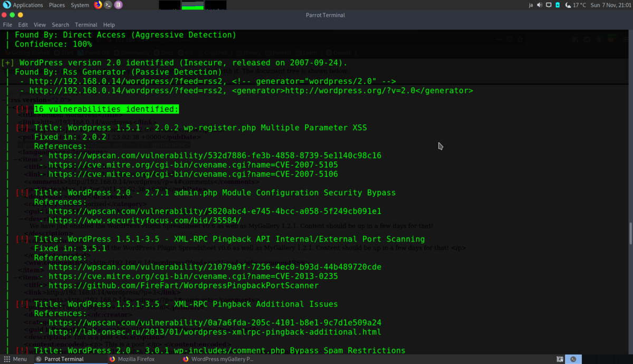Click the 'Fixed in: 3.5.1' line
This screenshot has width=633, height=364.
point(70,248)
